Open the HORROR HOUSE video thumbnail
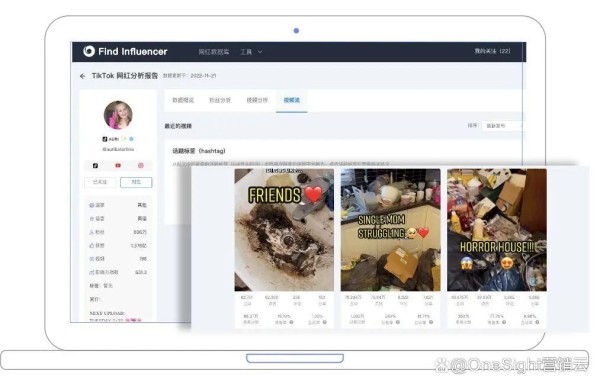The height and width of the screenshot is (386, 600). 497,230
